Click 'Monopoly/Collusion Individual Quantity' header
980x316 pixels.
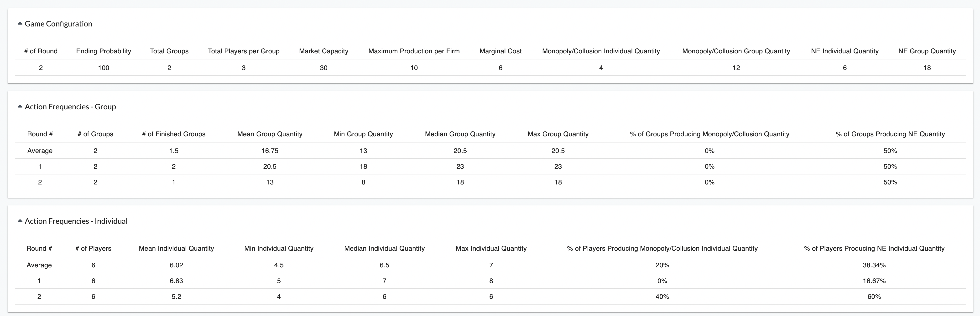tap(601, 51)
